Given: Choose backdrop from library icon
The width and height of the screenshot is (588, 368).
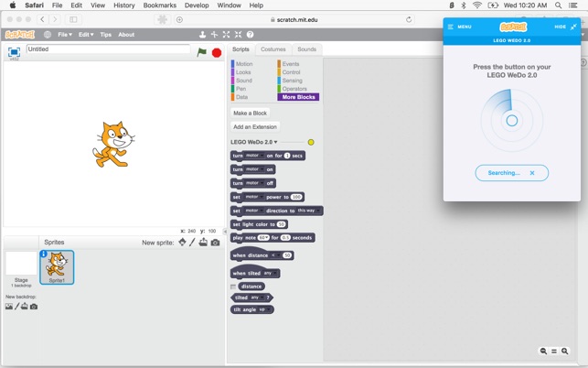Looking at the screenshot, I should [9, 307].
